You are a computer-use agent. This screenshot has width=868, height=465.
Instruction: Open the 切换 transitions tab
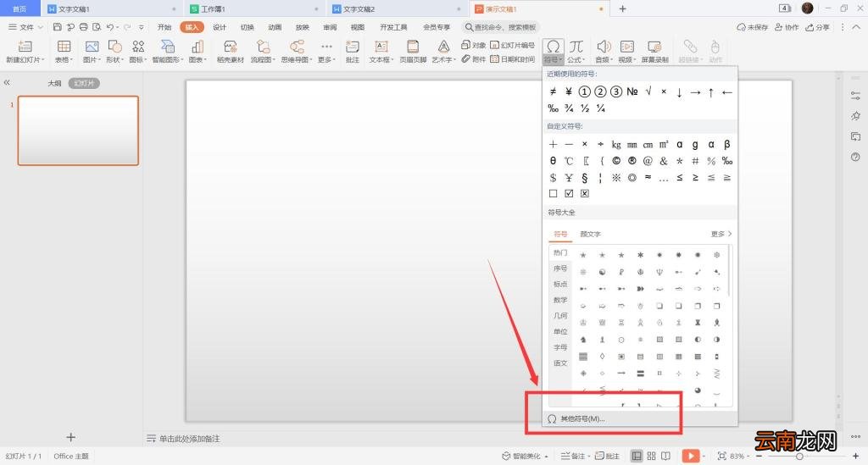click(x=248, y=27)
